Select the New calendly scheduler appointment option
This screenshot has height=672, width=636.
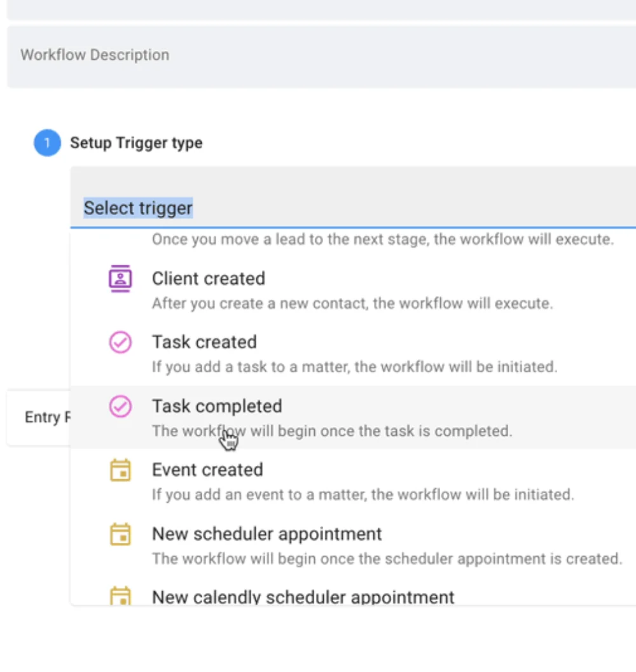point(303,597)
